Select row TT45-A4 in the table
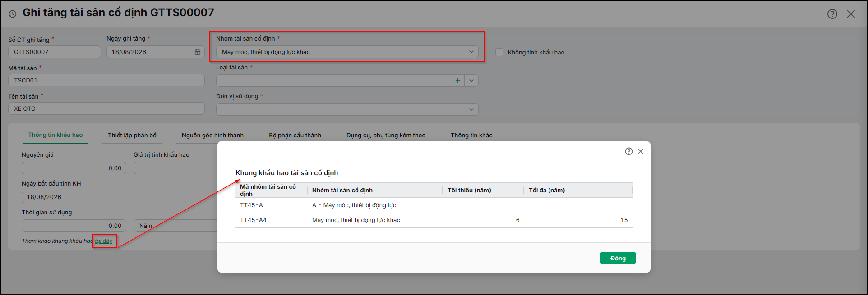Image resolution: width=868 pixels, height=295 pixels. tap(434, 220)
